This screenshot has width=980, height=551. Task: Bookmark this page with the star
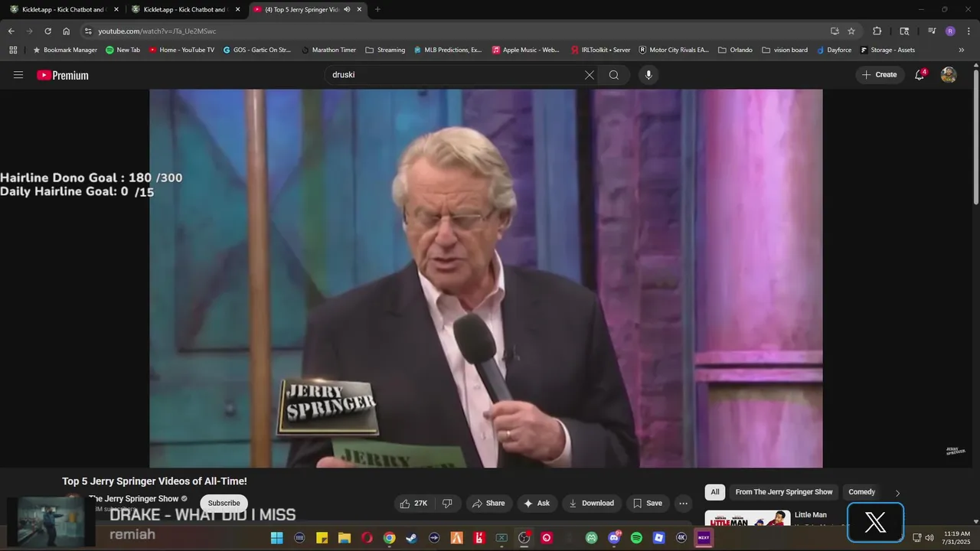coord(851,31)
